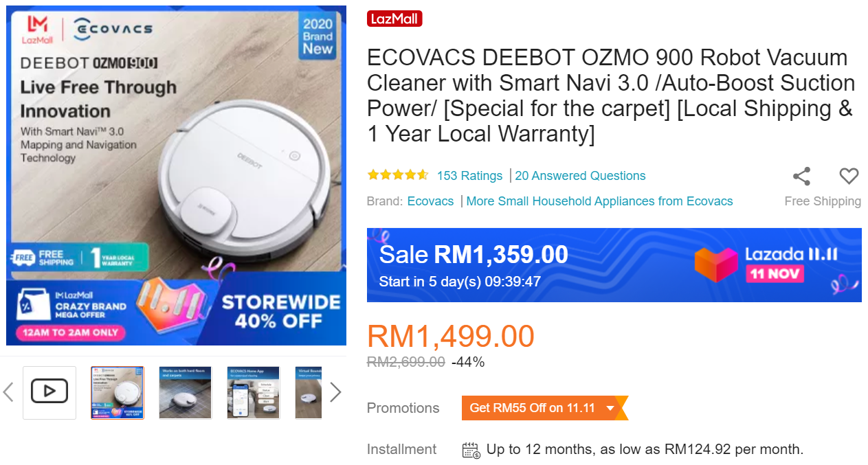The width and height of the screenshot is (868, 465).
Task: Show next thumbnails with right arrow
Action: pyautogui.click(x=335, y=392)
